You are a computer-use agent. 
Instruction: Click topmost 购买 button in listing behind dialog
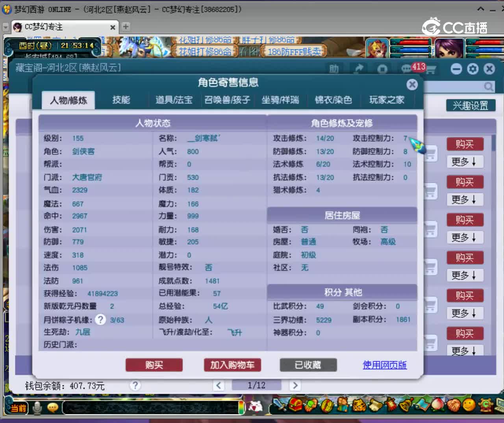point(465,144)
